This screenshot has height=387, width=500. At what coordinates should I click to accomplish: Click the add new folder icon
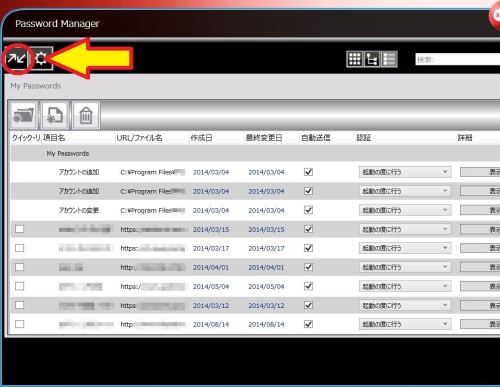point(23,115)
